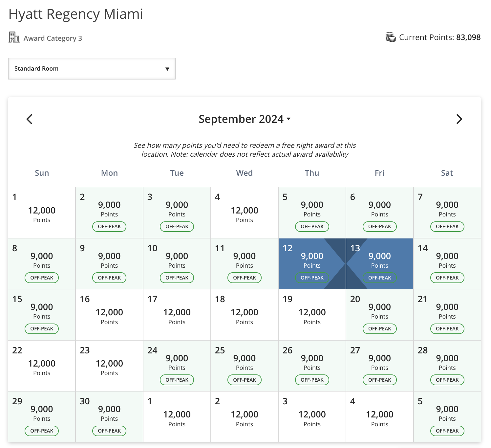Select October 2 calendar cell

[x=245, y=417]
